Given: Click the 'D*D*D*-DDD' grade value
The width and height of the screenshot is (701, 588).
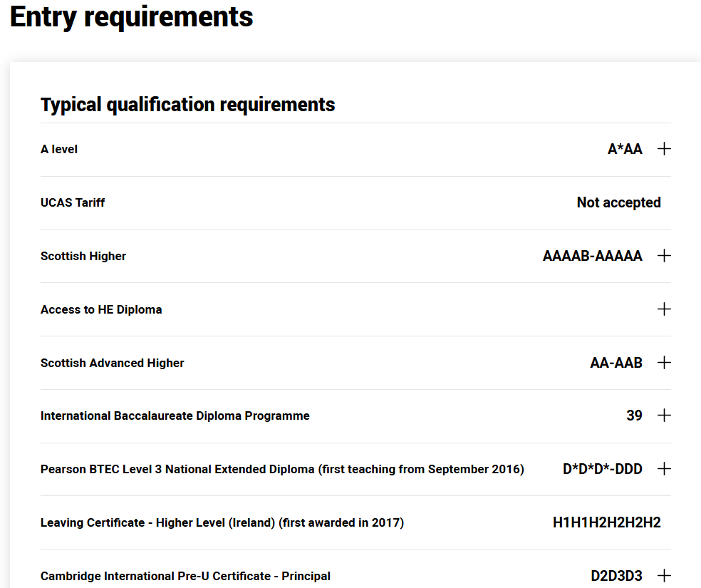Looking at the screenshot, I should [602, 468].
